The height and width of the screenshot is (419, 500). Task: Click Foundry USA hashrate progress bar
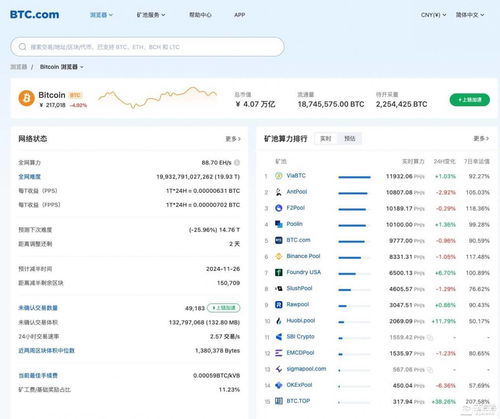point(354,274)
